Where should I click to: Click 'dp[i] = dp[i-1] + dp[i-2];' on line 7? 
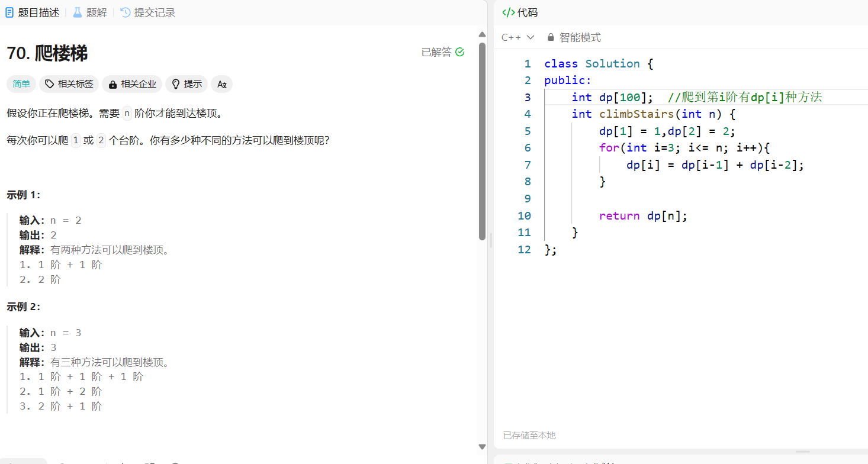715,165
